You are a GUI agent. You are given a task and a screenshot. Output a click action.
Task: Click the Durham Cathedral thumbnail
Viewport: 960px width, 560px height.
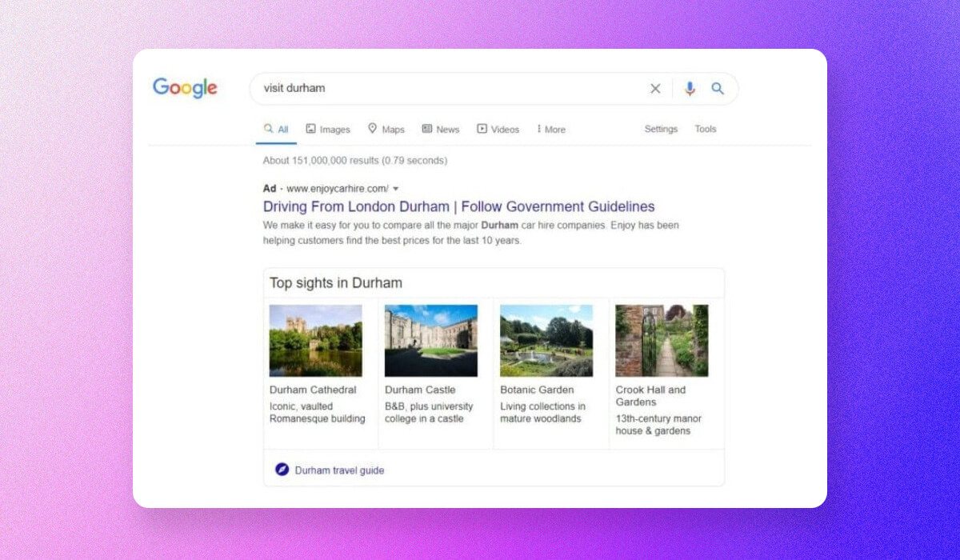click(x=316, y=339)
